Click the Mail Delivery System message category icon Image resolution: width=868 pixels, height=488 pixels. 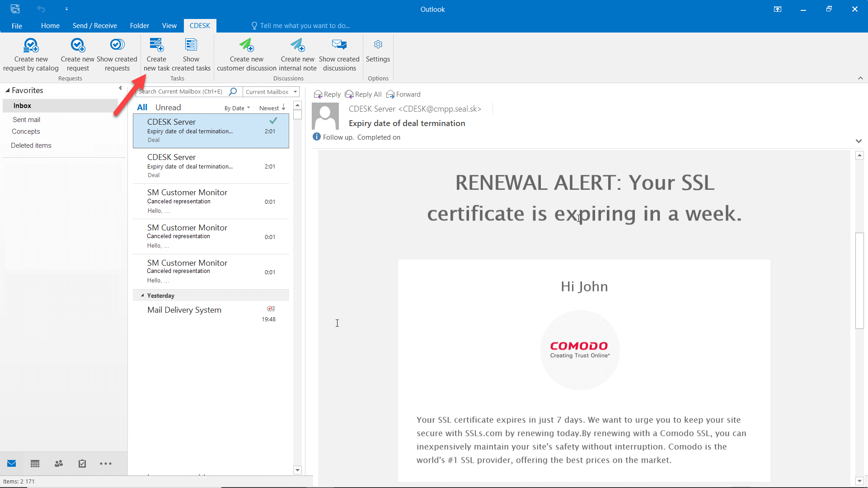[x=271, y=309]
